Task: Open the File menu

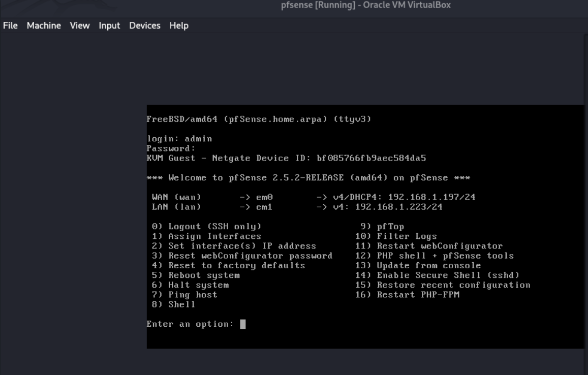Action: [10, 25]
